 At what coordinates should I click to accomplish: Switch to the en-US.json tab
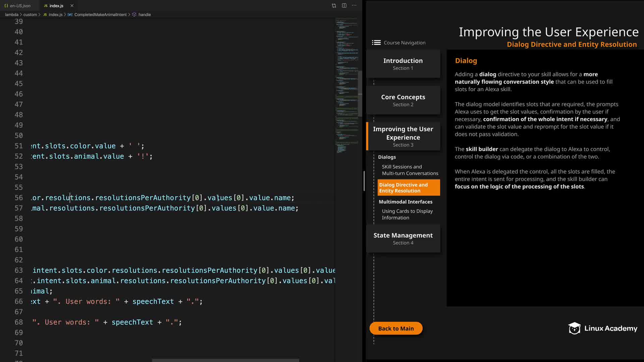tap(20, 6)
